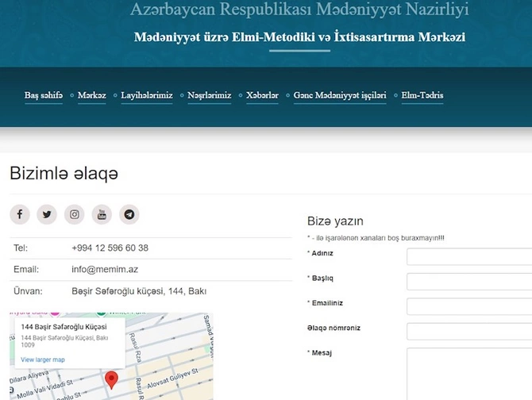The width and height of the screenshot is (532, 400).
Task: Click the Molla Vali Vidadi St map label
Action: pos(44,390)
